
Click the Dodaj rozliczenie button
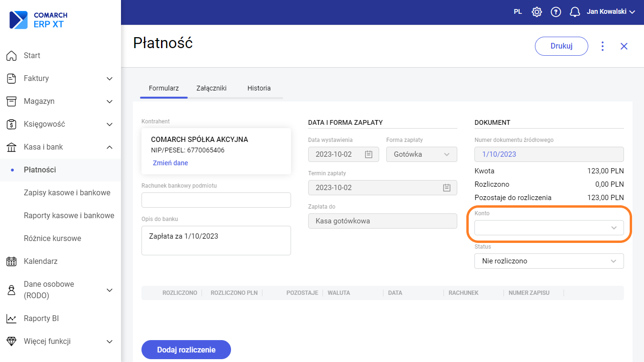[x=186, y=350]
